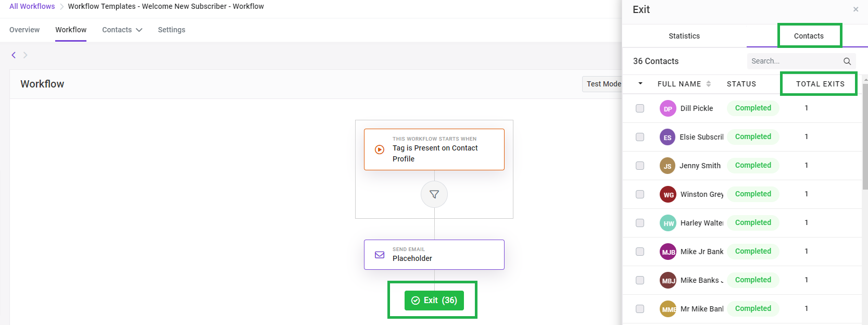Select Jenny Smith checkbox
Screen dimensions: 868x325
pyautogui.click(x=640, y=166)
